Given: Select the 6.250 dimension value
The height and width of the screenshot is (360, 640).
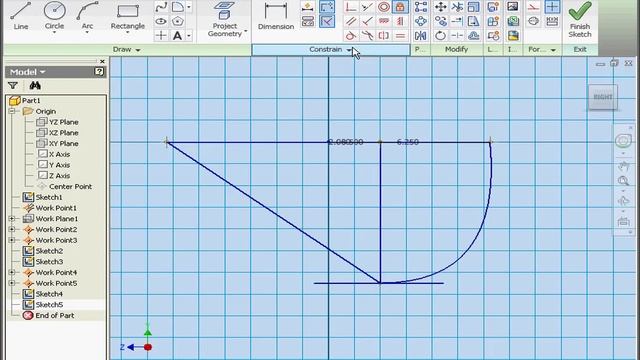Looking at the screenshot, I should click(408, 142).
